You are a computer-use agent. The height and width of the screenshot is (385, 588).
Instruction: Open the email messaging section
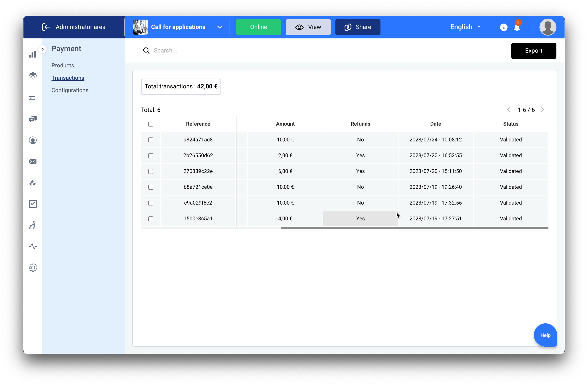[x=33, y=161]
